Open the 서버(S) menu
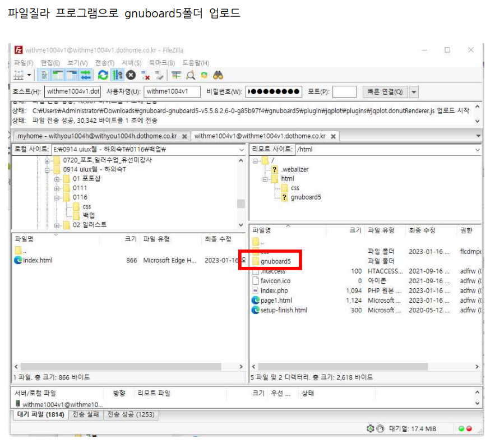 [132, 63]
